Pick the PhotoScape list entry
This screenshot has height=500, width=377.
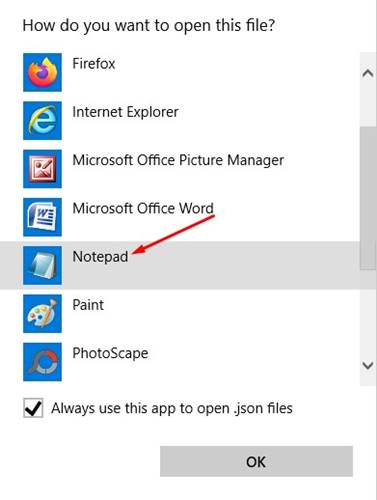pos(180,362)
